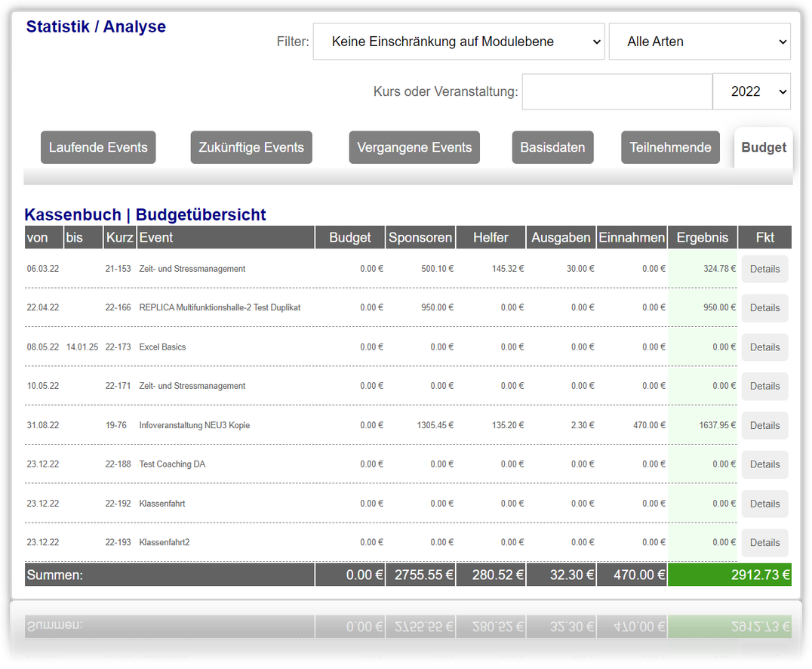Open the module level filter dropdown
The height and width of the screenshot is (669, 812).
458,42
